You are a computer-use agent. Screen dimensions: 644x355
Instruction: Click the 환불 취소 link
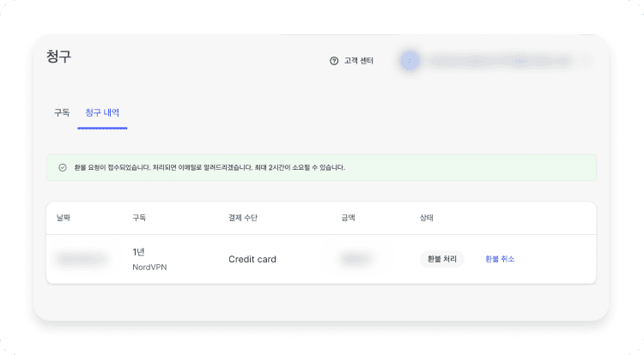pos(500,259)
